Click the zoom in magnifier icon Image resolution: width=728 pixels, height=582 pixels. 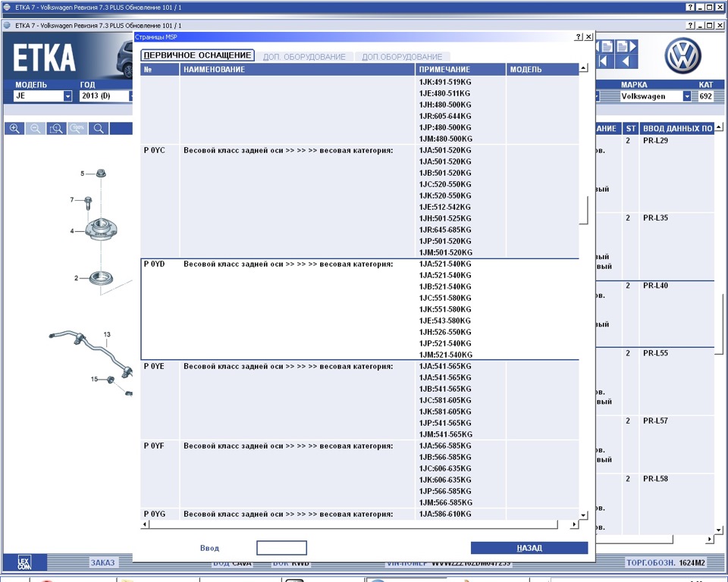pos(14,129)
